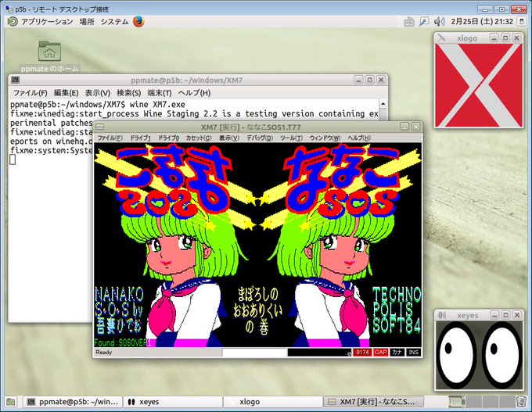Show desktop using bottom-left panel button
This screenshot has height=412, width=532.
pos(11,402)
